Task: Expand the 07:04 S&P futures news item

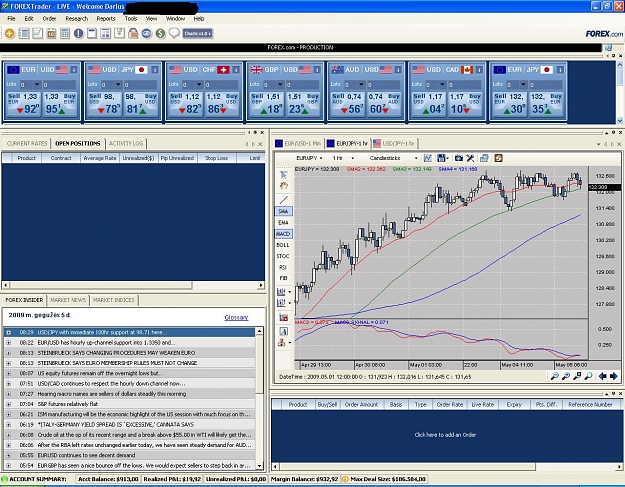Action: tap(8, 404)
